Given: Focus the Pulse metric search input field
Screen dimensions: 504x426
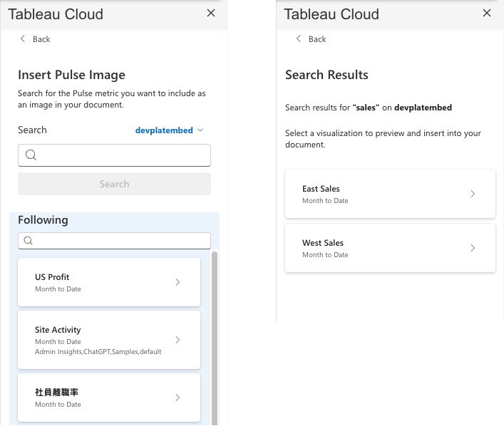Looking at the screenshot, I should point(123,155).
